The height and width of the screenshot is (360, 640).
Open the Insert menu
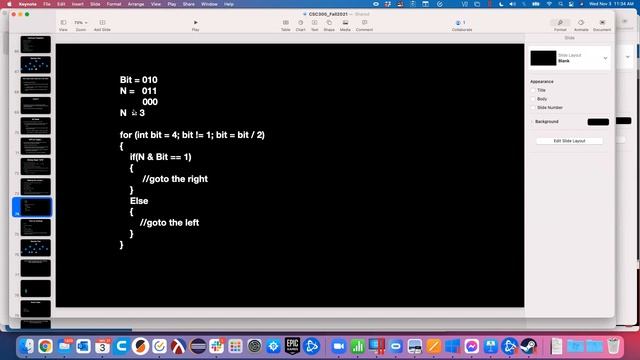tap(78, 4)
